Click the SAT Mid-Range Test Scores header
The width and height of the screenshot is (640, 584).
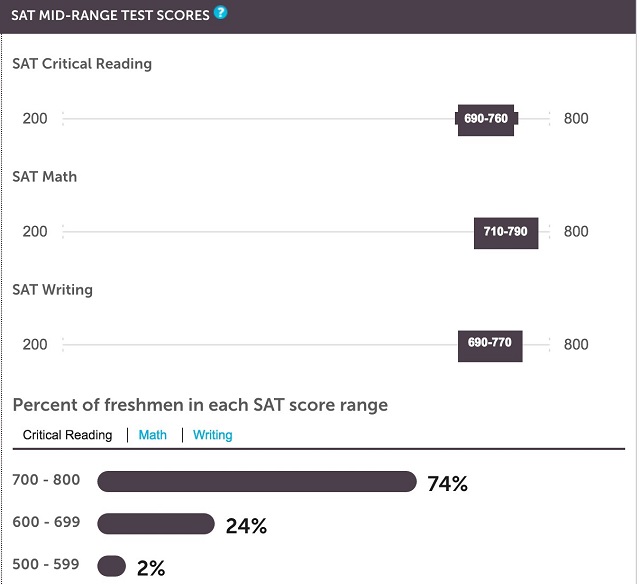[x=110, y=16]
